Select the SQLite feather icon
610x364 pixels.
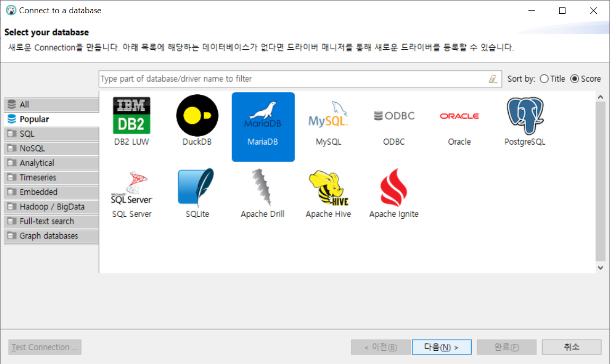point(197,188)
